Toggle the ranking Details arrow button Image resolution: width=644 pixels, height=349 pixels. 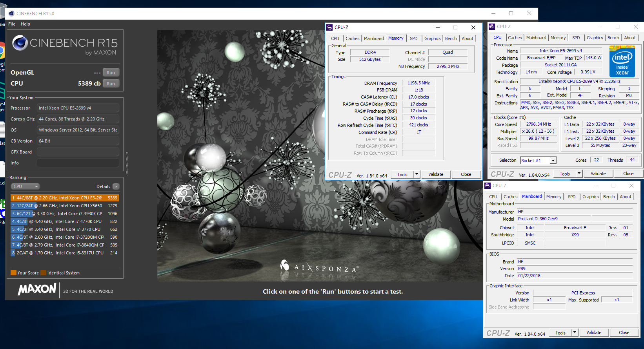[x=116, y=186]
